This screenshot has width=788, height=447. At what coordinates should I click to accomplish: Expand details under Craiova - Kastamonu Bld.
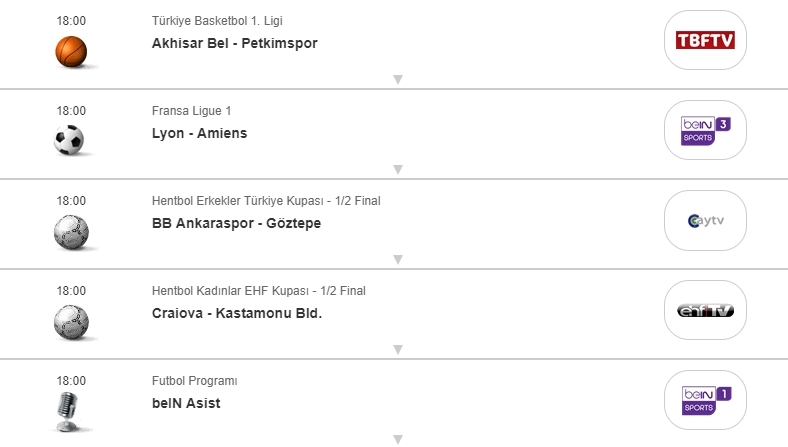point(397,349)
